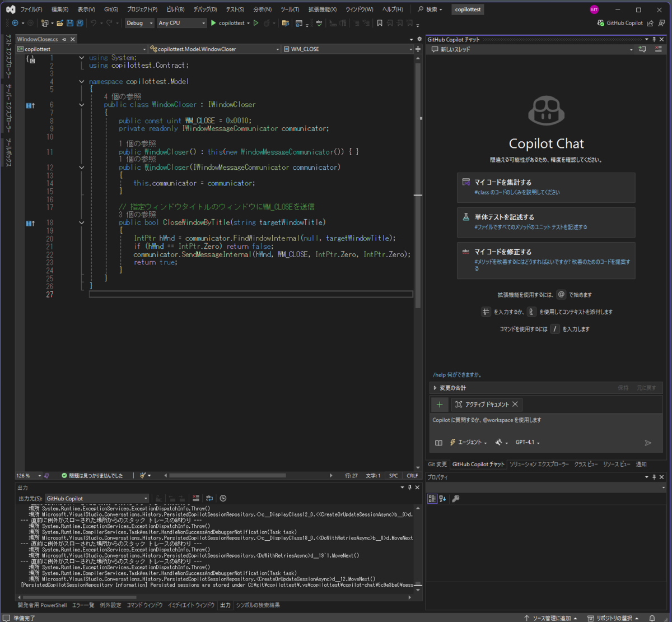Open the WM_CLOSE member dropdown

coord(348,49)
